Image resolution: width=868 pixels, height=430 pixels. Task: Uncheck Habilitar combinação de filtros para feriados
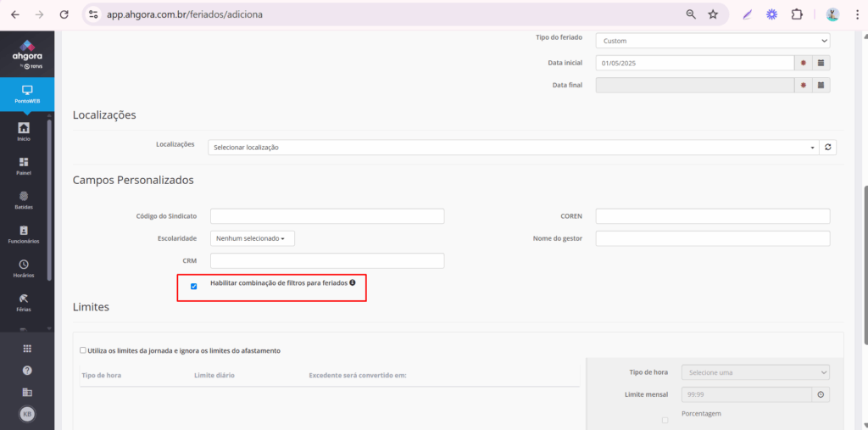pos(194,287)
